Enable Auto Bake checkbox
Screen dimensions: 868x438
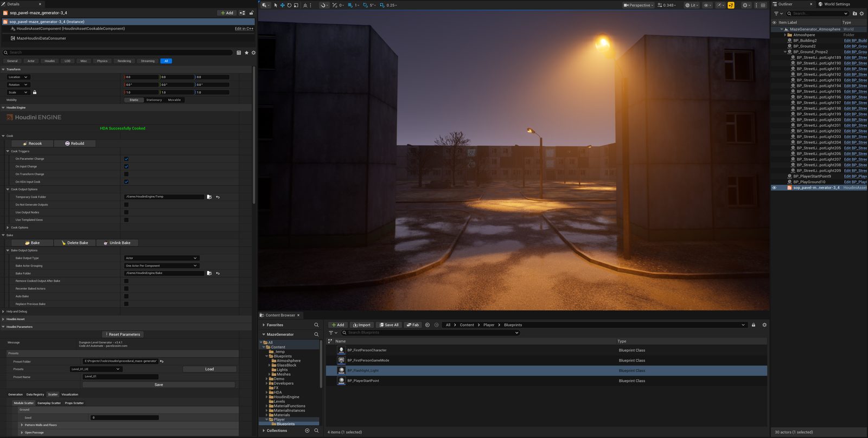point(126,296)
